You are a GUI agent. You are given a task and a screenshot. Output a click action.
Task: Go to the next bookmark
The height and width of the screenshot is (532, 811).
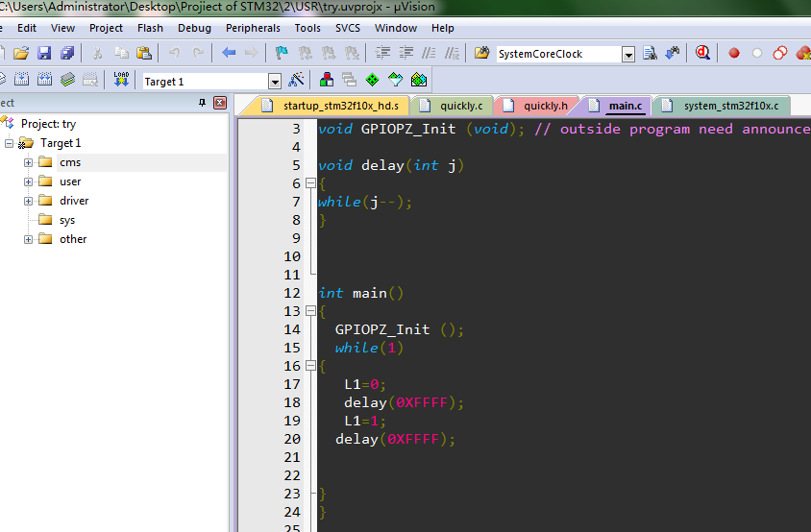pyautogui.click(x=329, y=53)
